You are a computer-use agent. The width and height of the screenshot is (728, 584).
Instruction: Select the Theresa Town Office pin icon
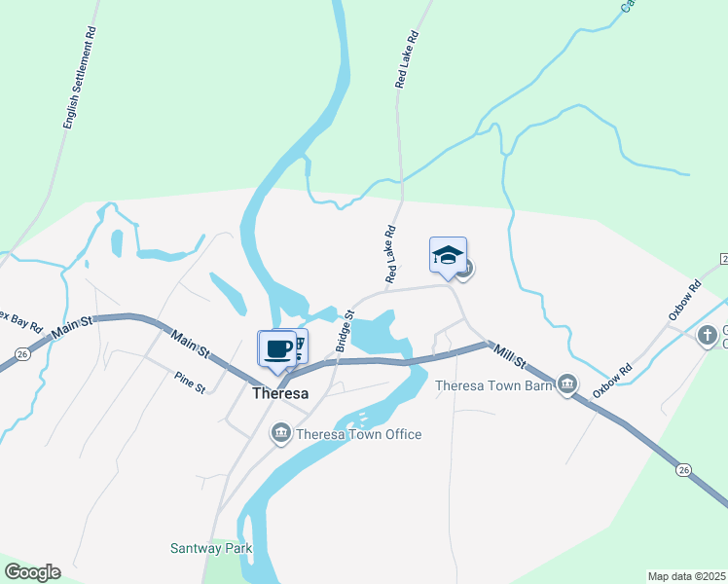[281, 433]
